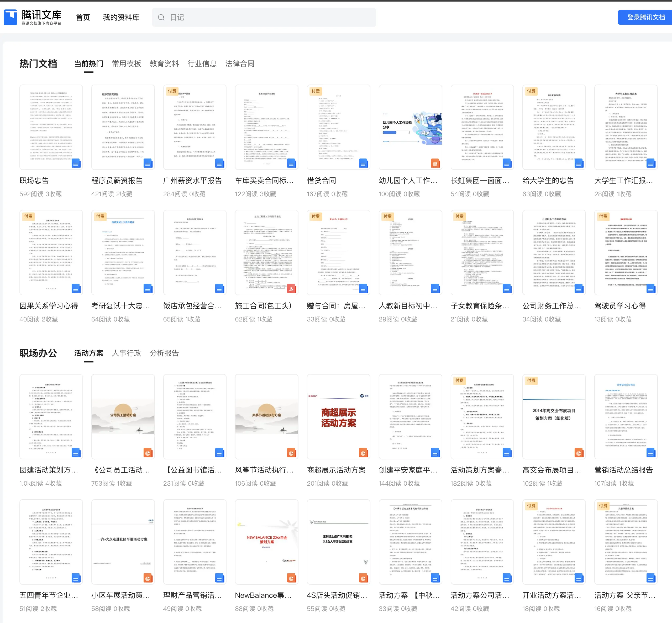The image size is (672, 623).
Task: Open the 人教新目标初中 document thumbnail
Action: [410, 252]
